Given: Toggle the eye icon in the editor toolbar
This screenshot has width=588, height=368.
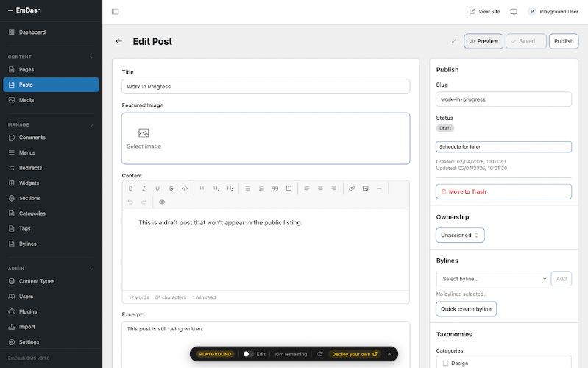Looking at the screenshot, I should coord(162,202).
